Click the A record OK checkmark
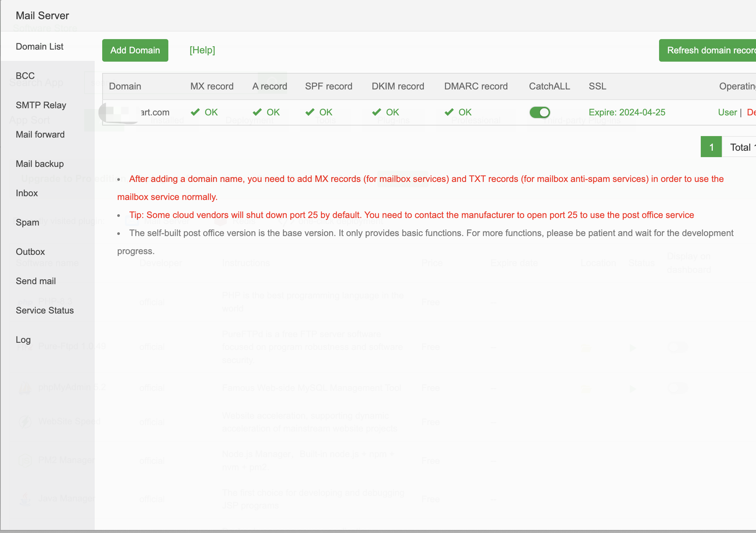The image size is (756, 533). coord(257,112)
